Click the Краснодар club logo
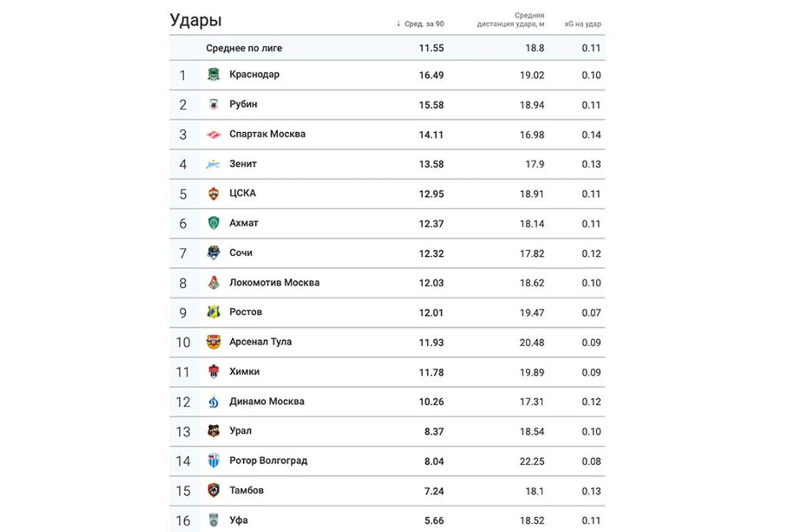798x532 pixels. tap(214, 74)
